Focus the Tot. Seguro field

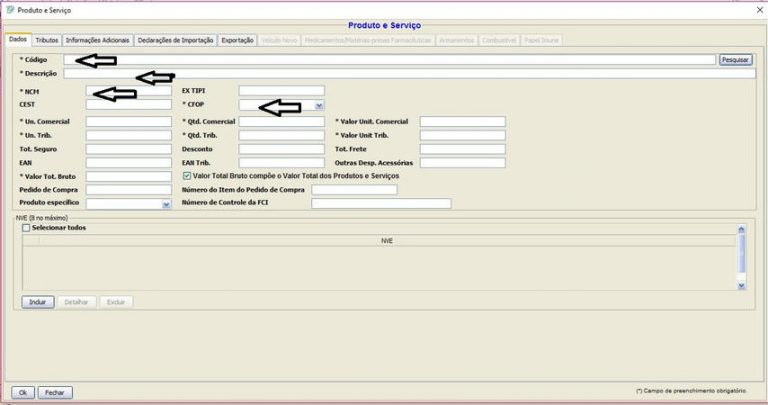tap(129, 149)
